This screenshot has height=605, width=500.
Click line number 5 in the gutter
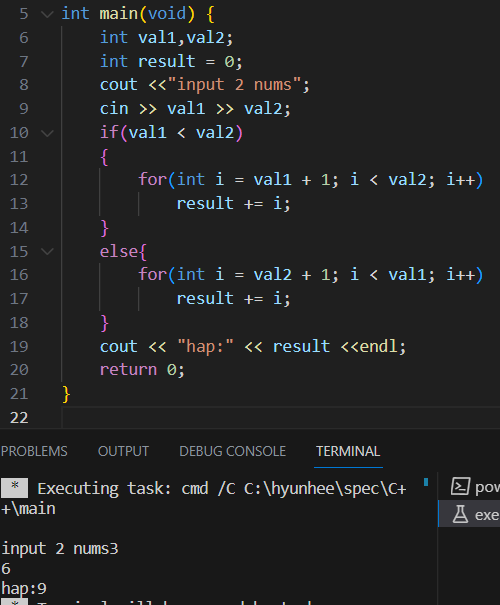(24, 14)
